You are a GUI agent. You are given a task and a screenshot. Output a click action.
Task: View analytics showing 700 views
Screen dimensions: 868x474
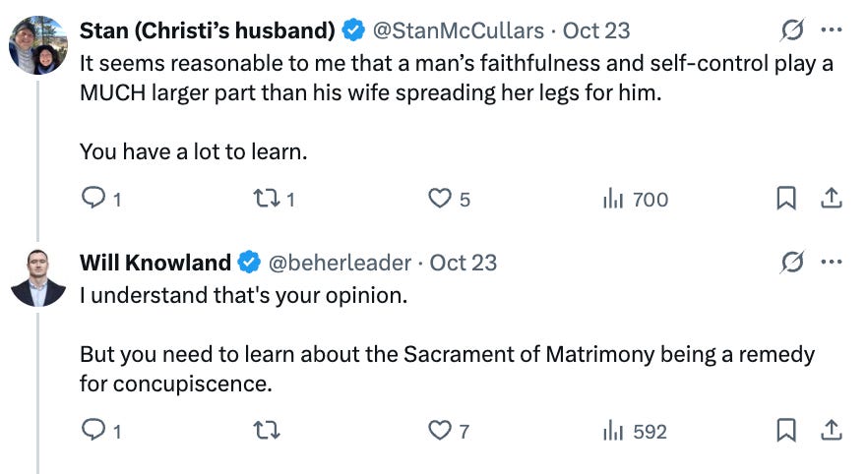[614, 199]
